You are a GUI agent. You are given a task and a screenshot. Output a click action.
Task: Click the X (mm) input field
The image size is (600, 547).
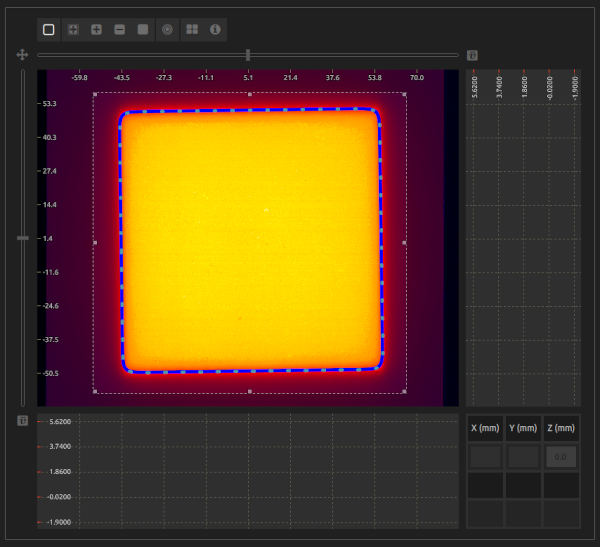coord(485,457)
